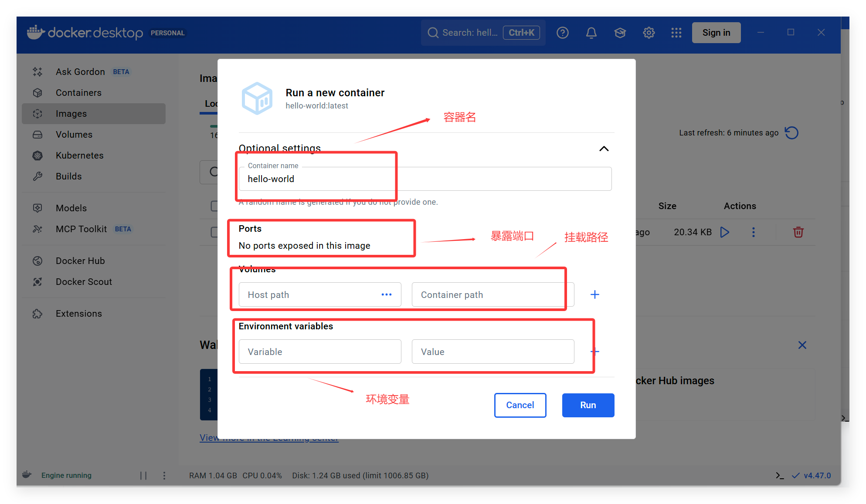Screen dimensions: 866x504
Task: Browse host path with the ellipsis button
Action: 386,295
